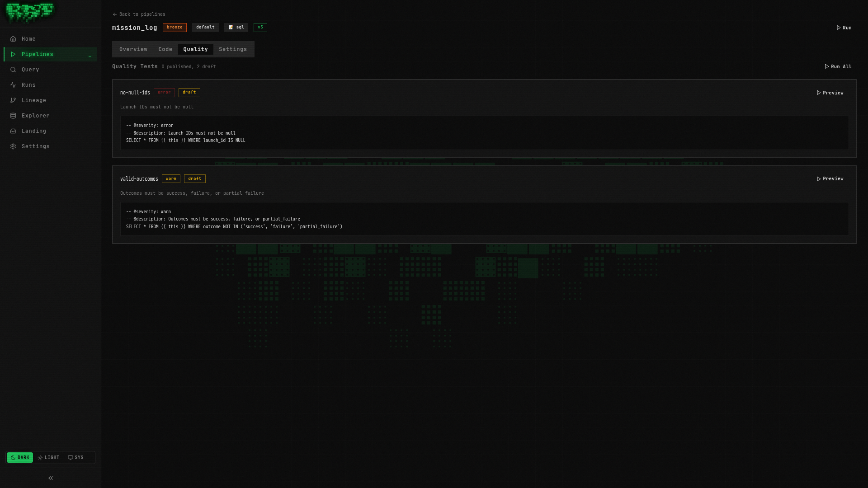Image resolution: width=868 pixels, height=488 pixels.
Task: Open Landing using the inbox icon
Action: pos(14,131)
